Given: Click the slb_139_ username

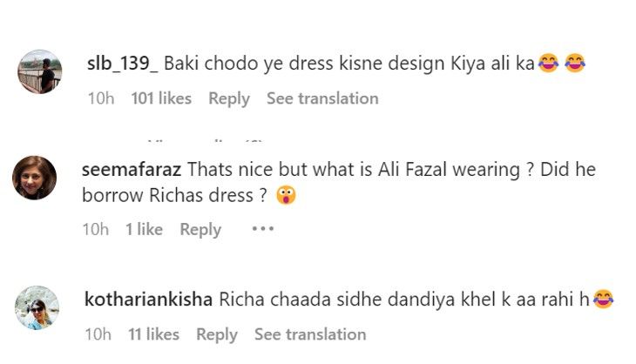Looking at the screenshot, I should [x=123, y=64].
